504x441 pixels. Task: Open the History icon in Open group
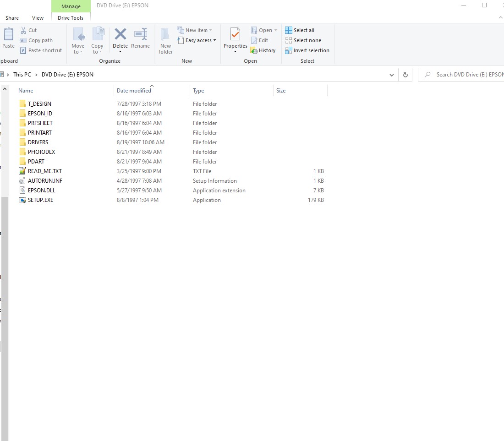254,50
